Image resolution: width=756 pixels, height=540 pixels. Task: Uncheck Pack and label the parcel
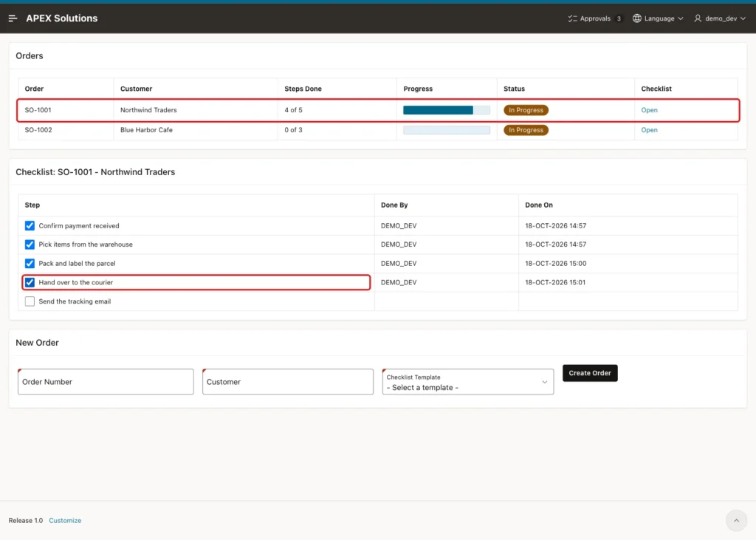pyautogui.click(x=30, y=264)
